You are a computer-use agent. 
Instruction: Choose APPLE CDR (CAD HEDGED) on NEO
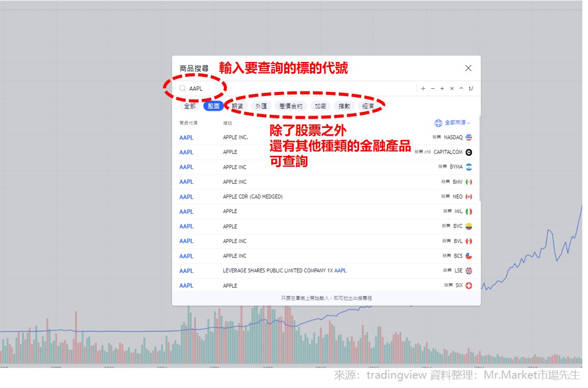[325, 197]
